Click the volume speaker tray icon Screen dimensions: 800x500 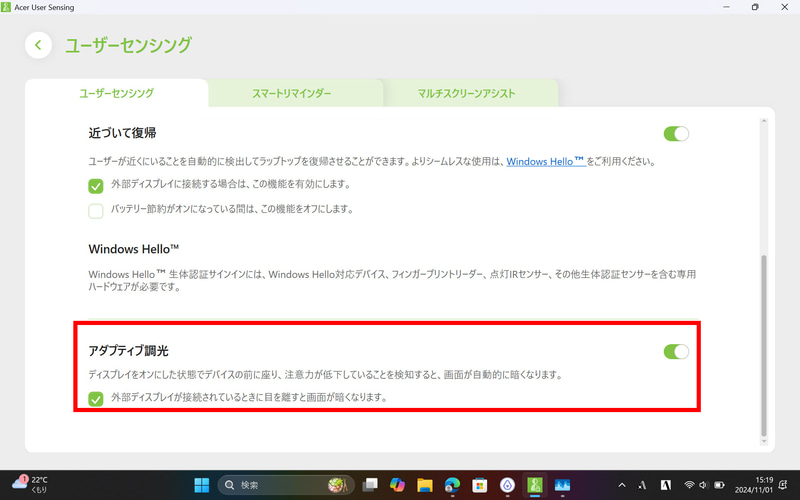point(704,485)
